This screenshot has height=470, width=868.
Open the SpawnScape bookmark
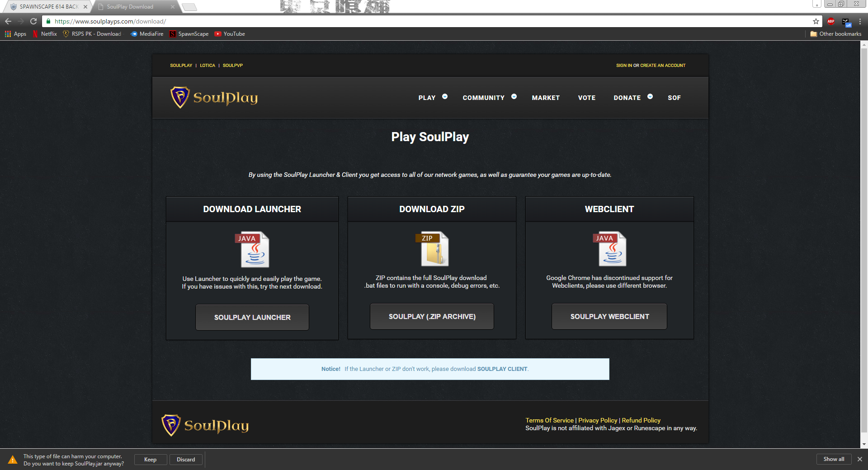189,34
